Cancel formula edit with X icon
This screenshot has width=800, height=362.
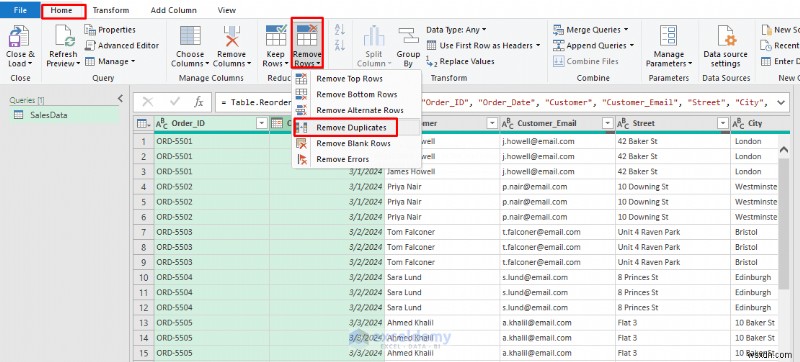tap(148, 102)
